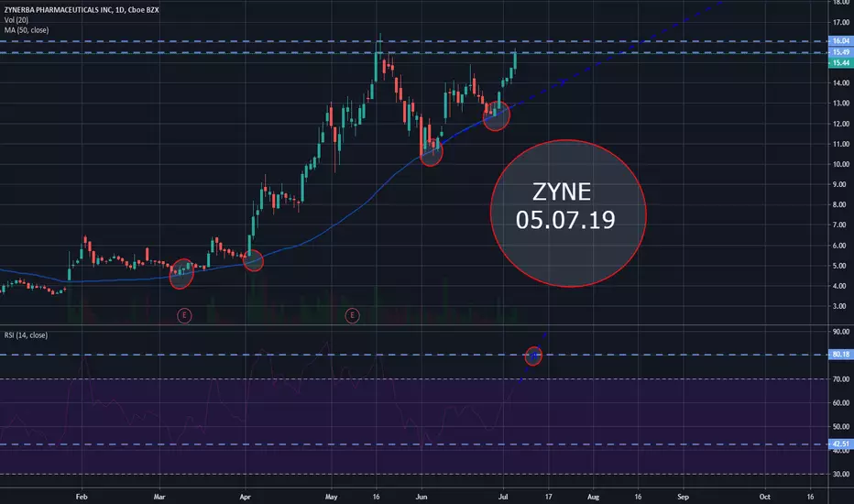
Task: Click the 10.00 price scale value
Action: coord(841,164)
